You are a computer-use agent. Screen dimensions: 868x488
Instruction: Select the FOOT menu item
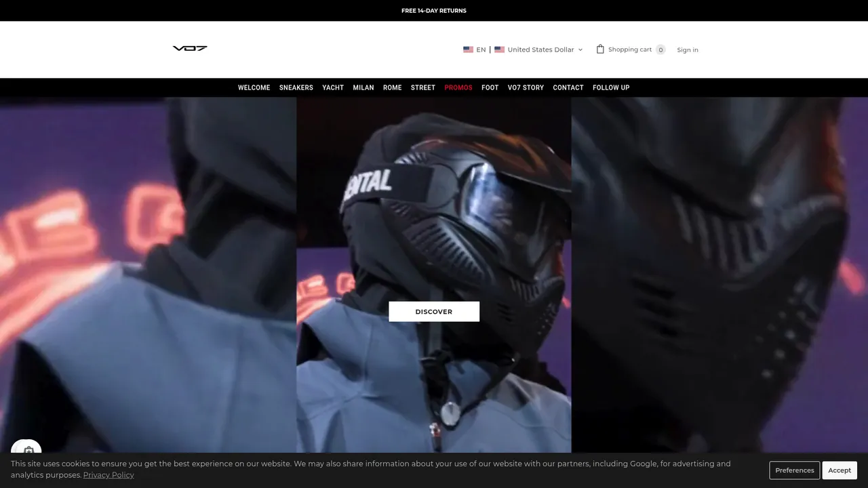[x=490, y=87]
